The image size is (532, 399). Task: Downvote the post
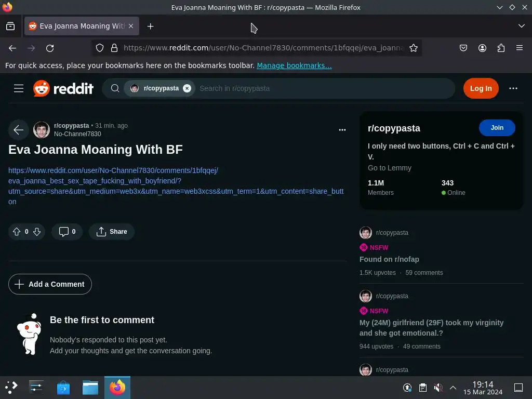37,232
